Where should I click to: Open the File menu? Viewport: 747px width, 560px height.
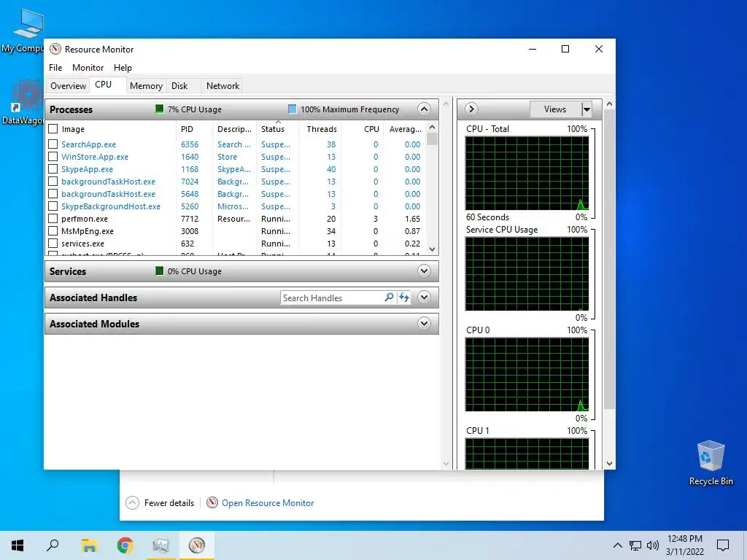tap(55, 68)
